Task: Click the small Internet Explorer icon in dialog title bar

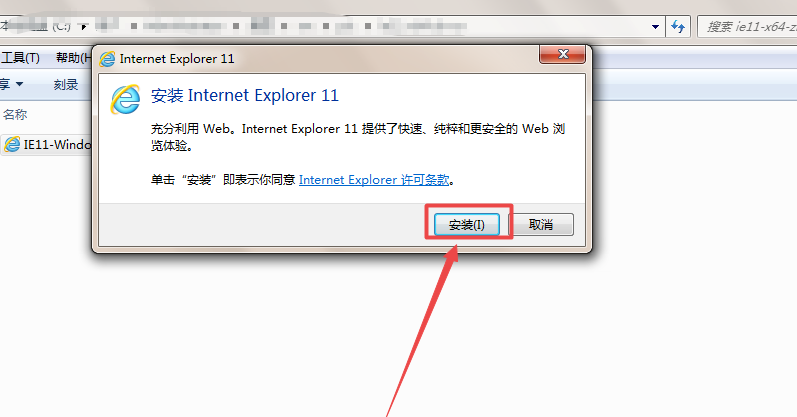Action: (107, 59)
